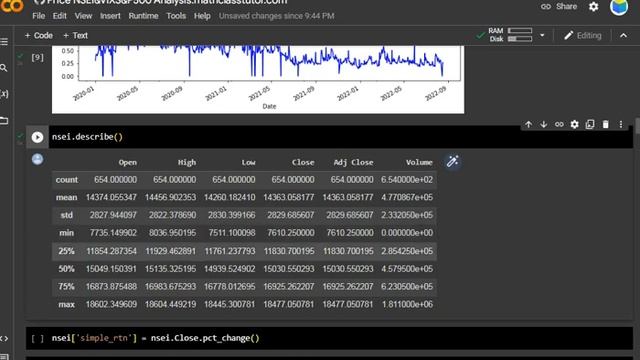Select the mean row label
The height and width of the screenshot is (360, 640).
[x=67, y=198]
